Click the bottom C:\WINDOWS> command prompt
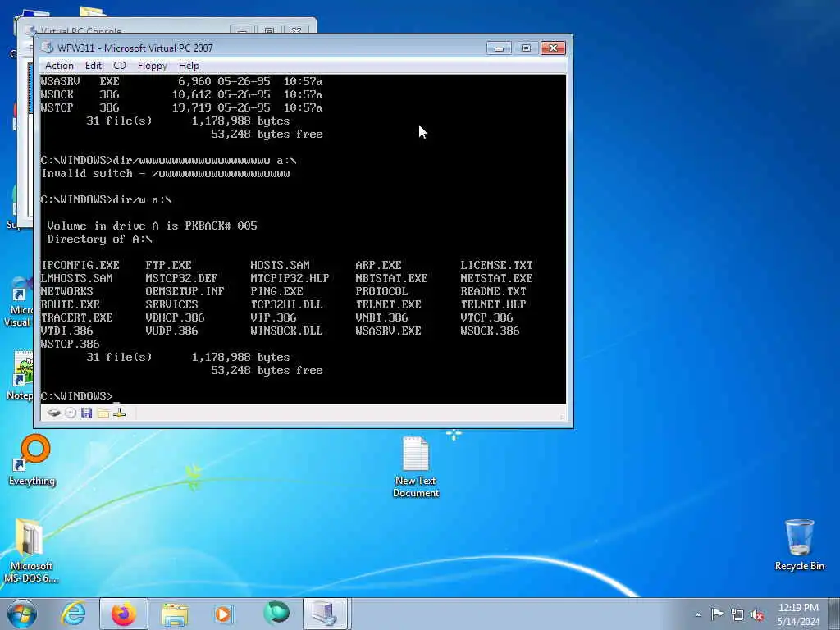Viewport: 840px width, 630px height. tap(76, 396)
